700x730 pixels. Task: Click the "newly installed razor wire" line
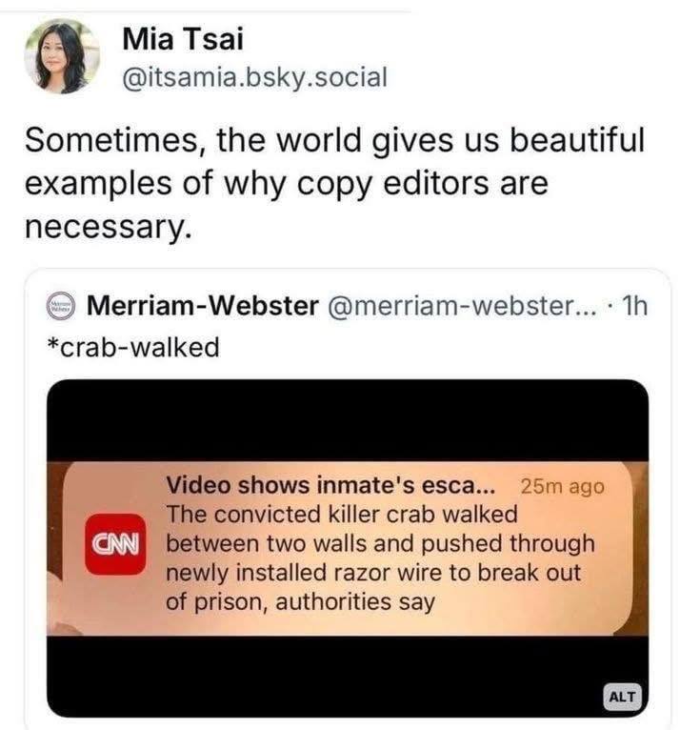373,574
